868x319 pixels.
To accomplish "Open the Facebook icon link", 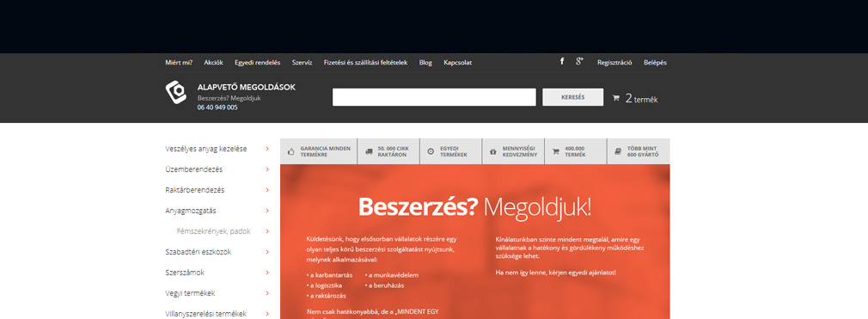I will click(x=562, y=61).
